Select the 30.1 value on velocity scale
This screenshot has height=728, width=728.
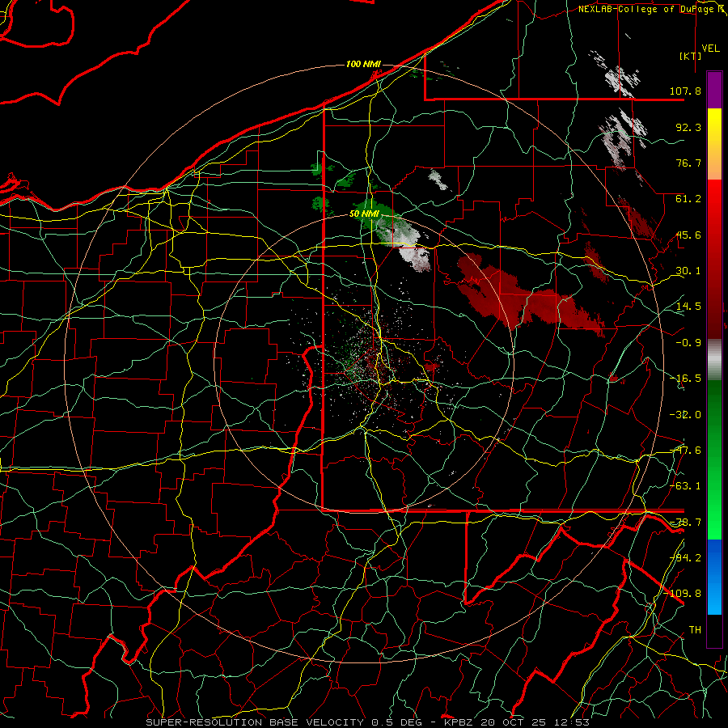688,271
